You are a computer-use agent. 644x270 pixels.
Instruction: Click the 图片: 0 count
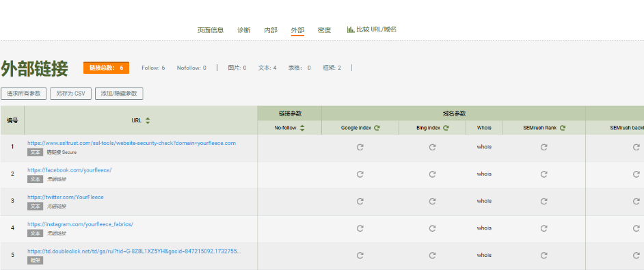[x=237, y=68]
